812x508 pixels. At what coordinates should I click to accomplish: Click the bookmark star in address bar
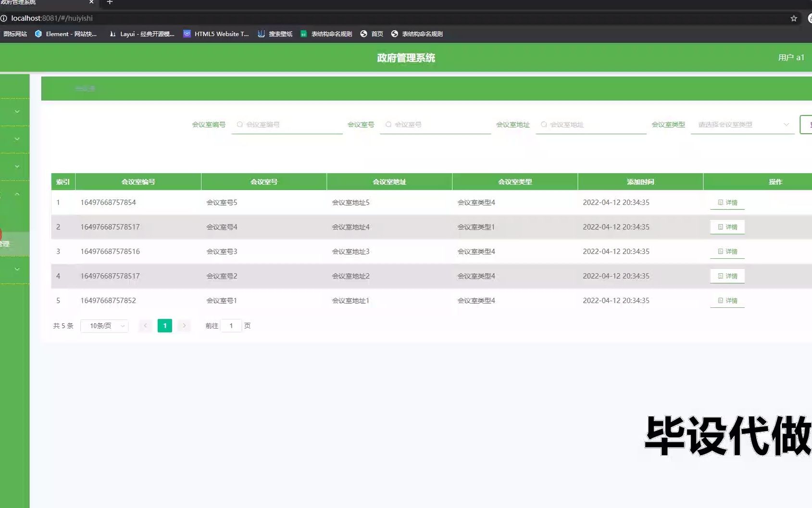click(x=793, y=19)
